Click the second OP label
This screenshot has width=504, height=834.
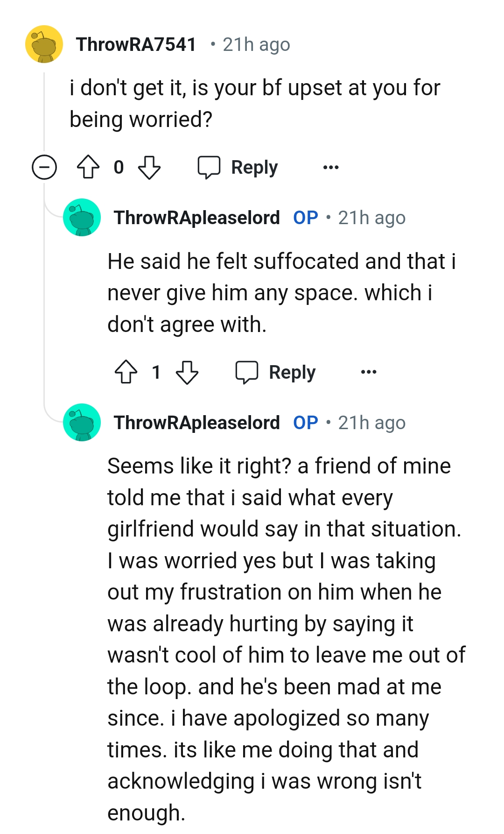306,423
